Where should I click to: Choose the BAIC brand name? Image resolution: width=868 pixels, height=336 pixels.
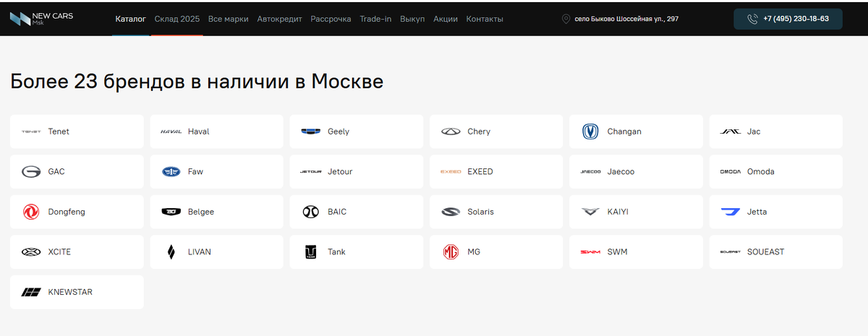(x=337, y=212)
